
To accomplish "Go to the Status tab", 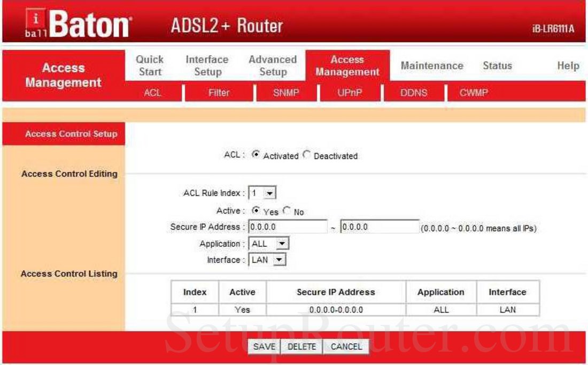I will tap(498, 65).
